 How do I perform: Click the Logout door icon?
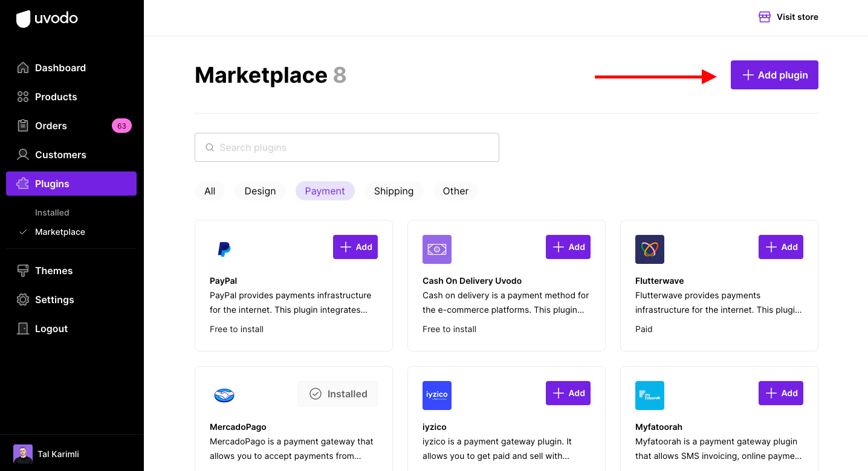coord(23,328)
